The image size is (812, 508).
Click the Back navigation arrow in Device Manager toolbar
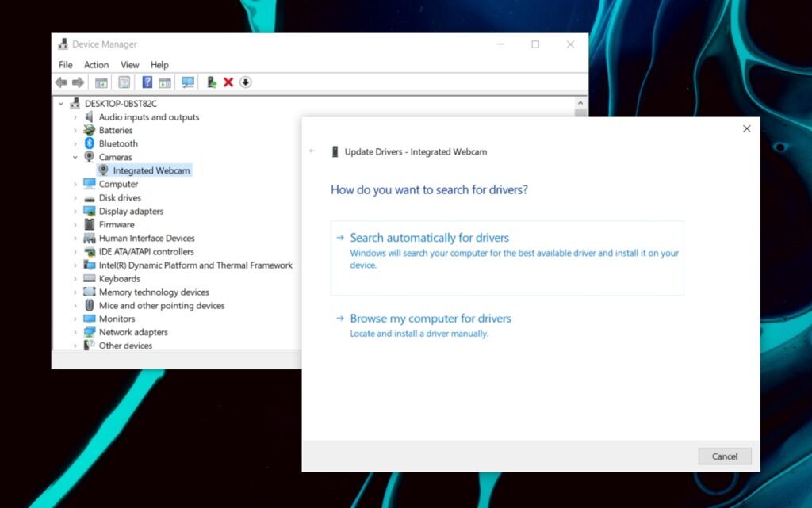point(61,82)
